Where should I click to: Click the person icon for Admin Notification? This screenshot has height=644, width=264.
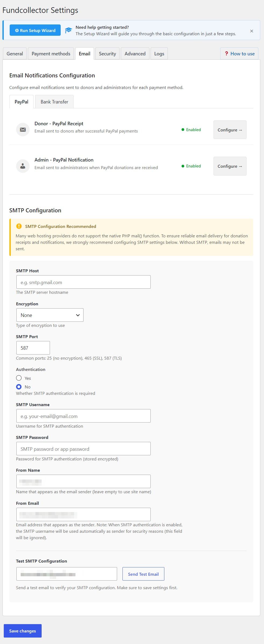pyautogui.click(x=23, y=166)
